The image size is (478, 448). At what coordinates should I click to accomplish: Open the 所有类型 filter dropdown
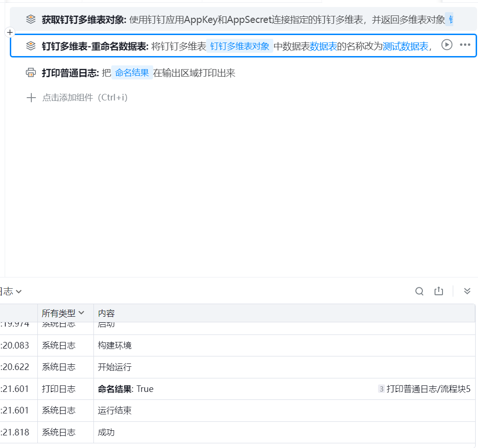coord(63,313)
